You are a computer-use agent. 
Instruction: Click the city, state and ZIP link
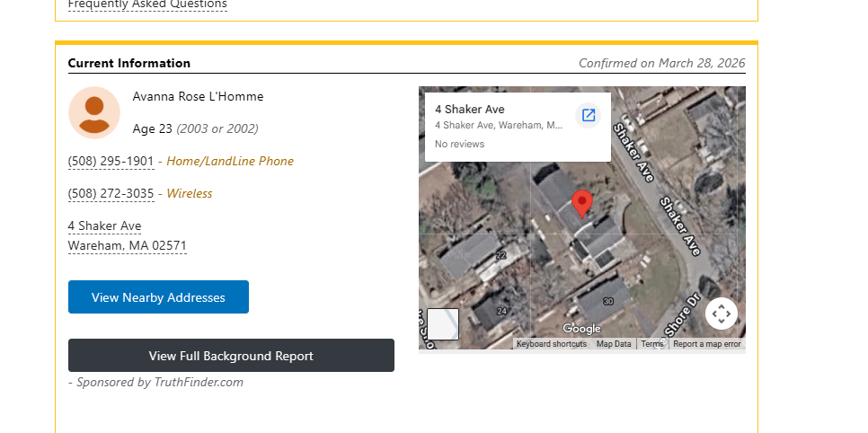click(128, 246)
